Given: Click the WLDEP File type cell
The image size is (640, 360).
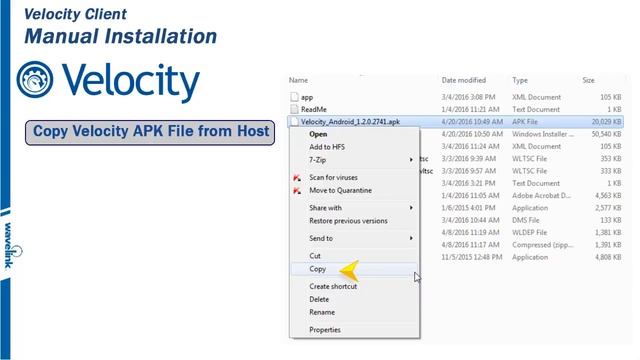Looking at the screenshot, I should pos(529,232).
